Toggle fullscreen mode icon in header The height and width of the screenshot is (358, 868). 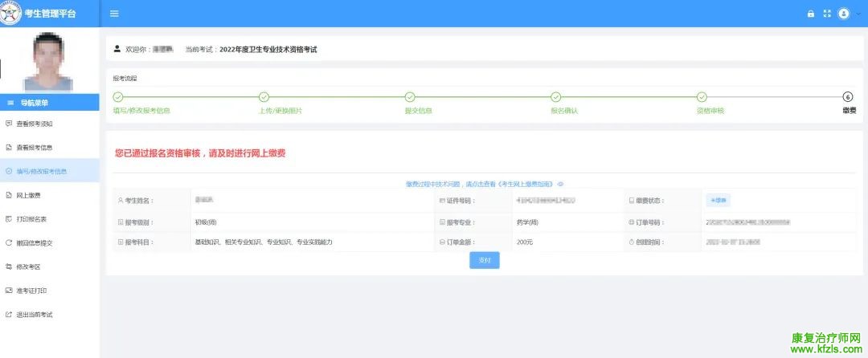(826, 14)
